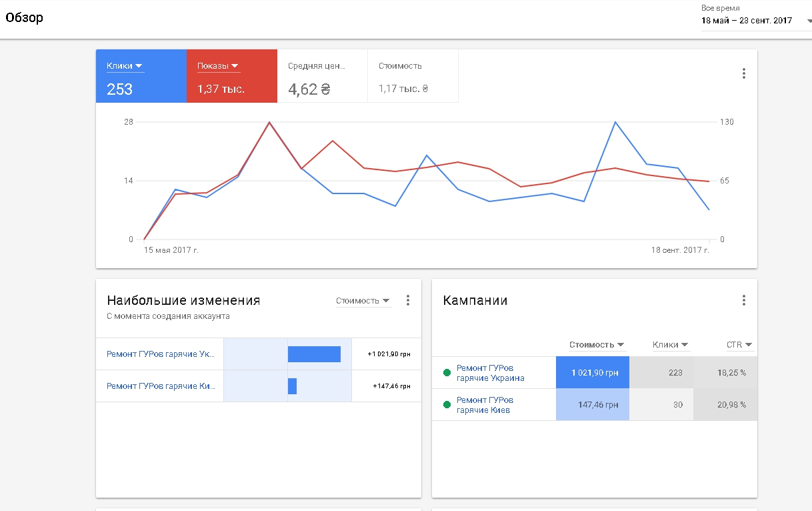Click the short blue change bar for +147,46 грн

[292, 386]
